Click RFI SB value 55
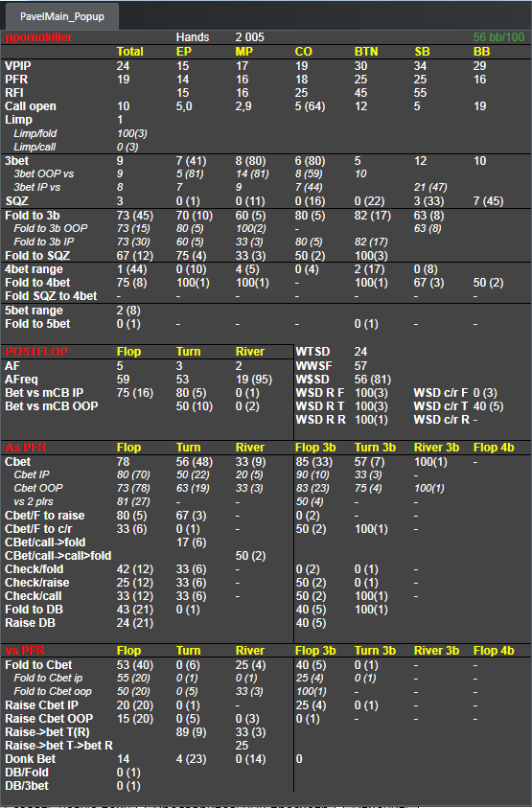The image size is (532, 808). coord(421,93)
